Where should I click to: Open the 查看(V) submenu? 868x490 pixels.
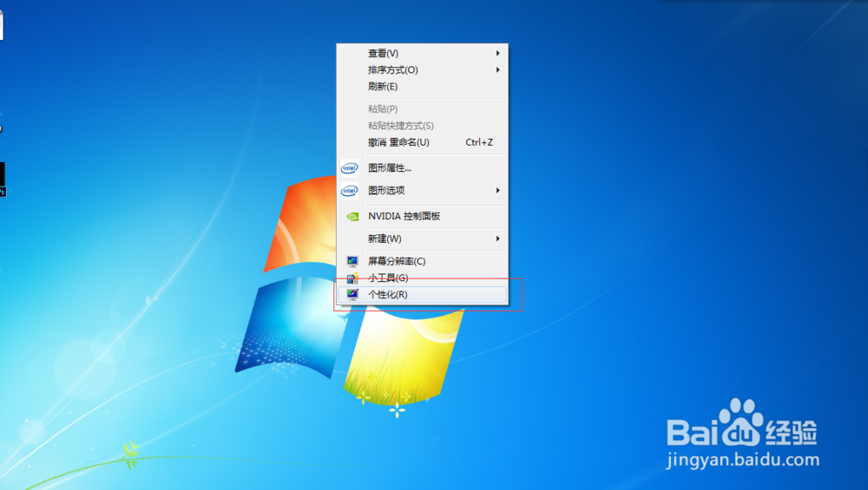422,53
